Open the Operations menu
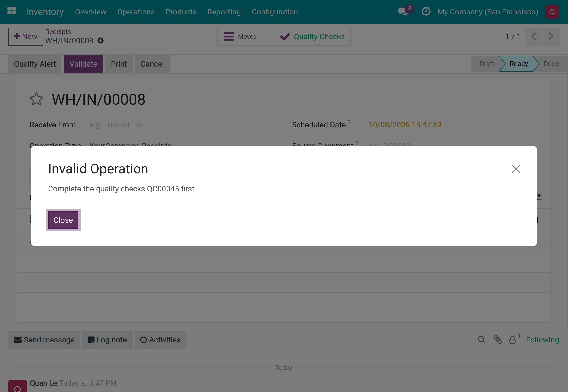 [x=136, y=12]
